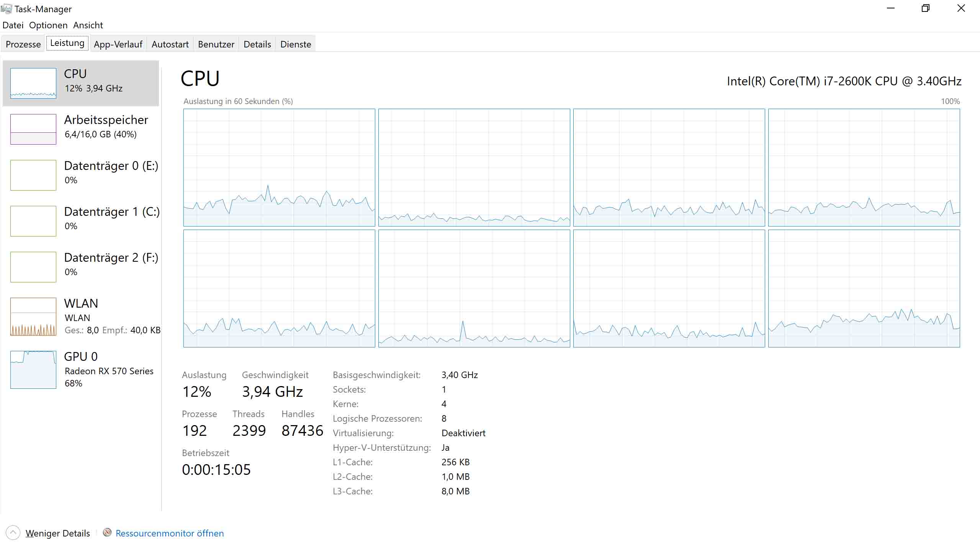980x551 pixels.
Task: Click Task-Manager title bar app icon
Action: pos(7,8)
